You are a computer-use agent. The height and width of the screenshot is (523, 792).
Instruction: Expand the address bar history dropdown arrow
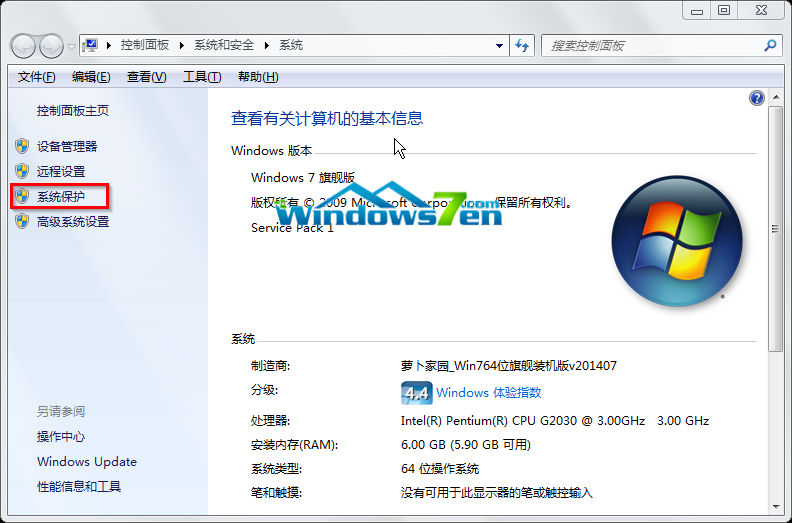[500, 46]
